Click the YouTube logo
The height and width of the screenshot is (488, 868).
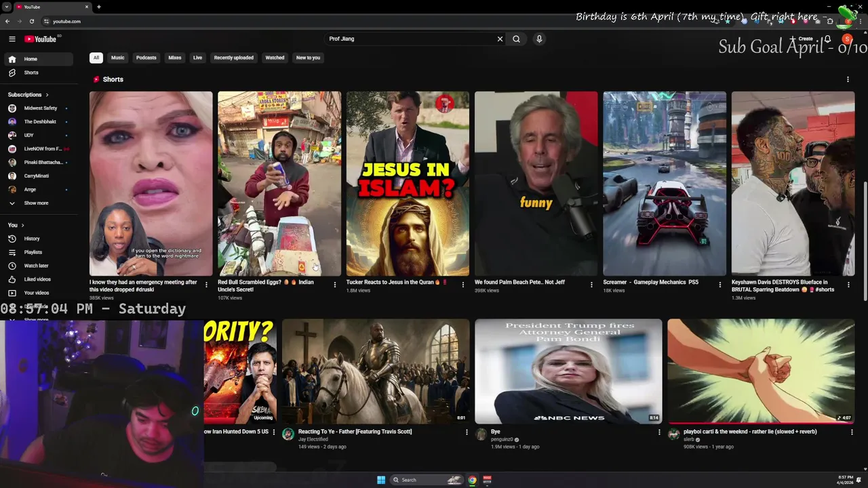pyautogui.click(x=41, y=39)
